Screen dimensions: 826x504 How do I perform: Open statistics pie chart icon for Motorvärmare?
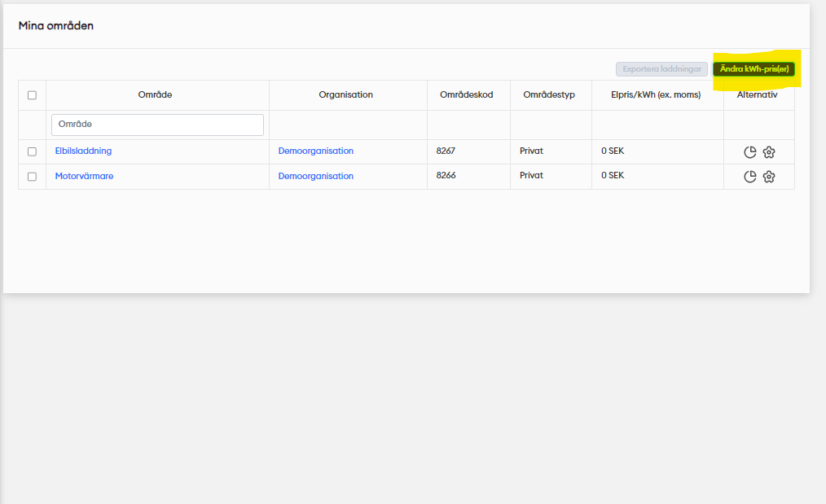pyautogui.click(x=750, y=177)
